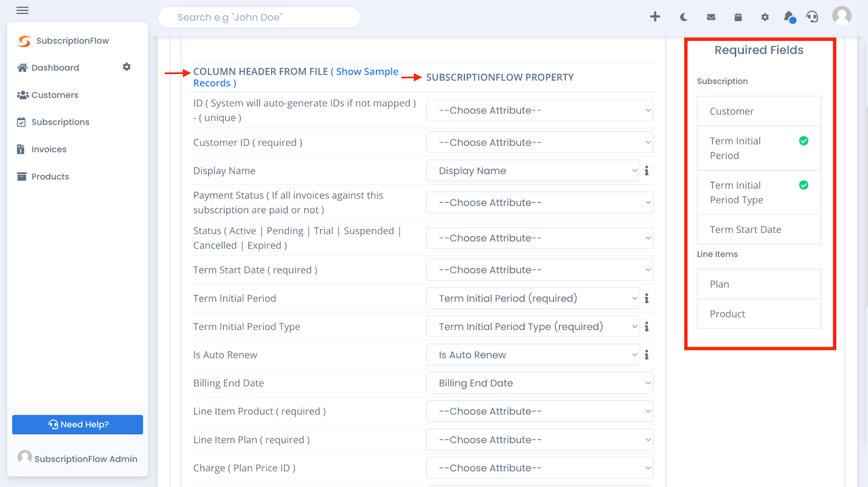Click the Dashboard gear icon
Viewport: 868px width, 487px height.
tap(126, 67)
